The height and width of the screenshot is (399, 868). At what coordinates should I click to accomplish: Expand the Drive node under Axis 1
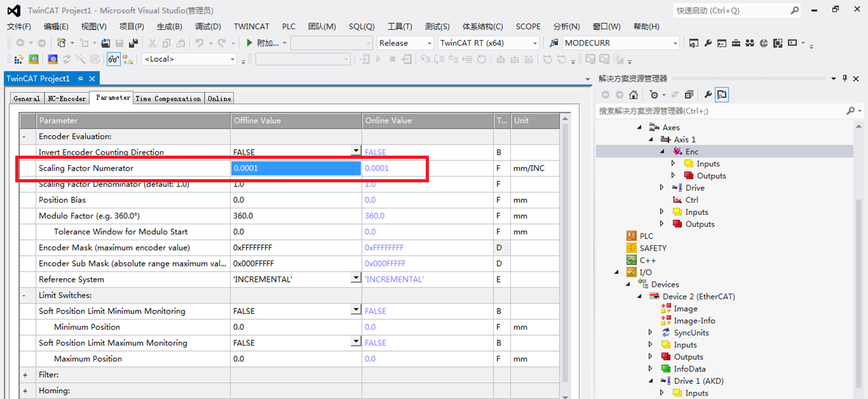[x=661, y=188]
